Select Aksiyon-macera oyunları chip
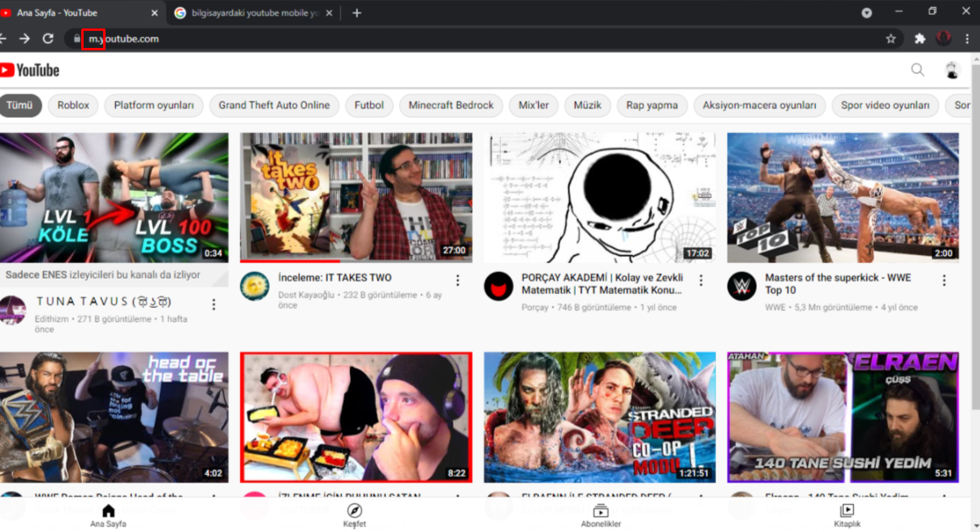The width and height of the screenshot is (980, 532). coord(759,106)
